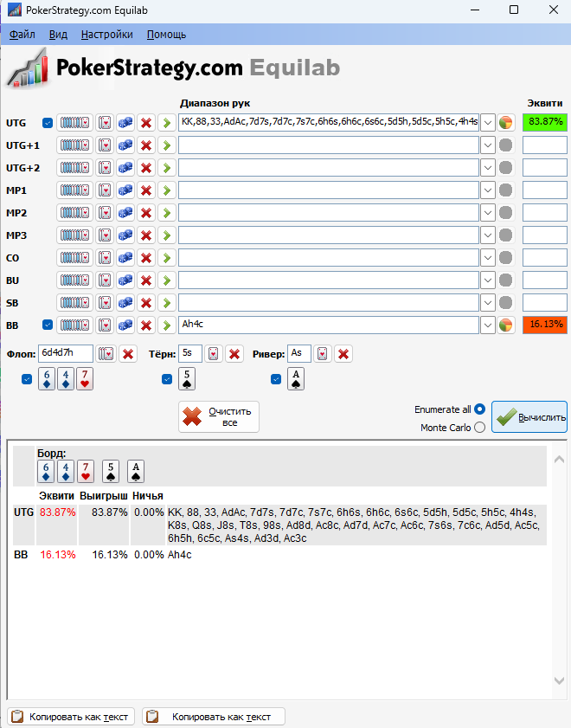Clear BB range with red X
The width and height of the screenshot is (571, 728).
click(x=146, y=325)
